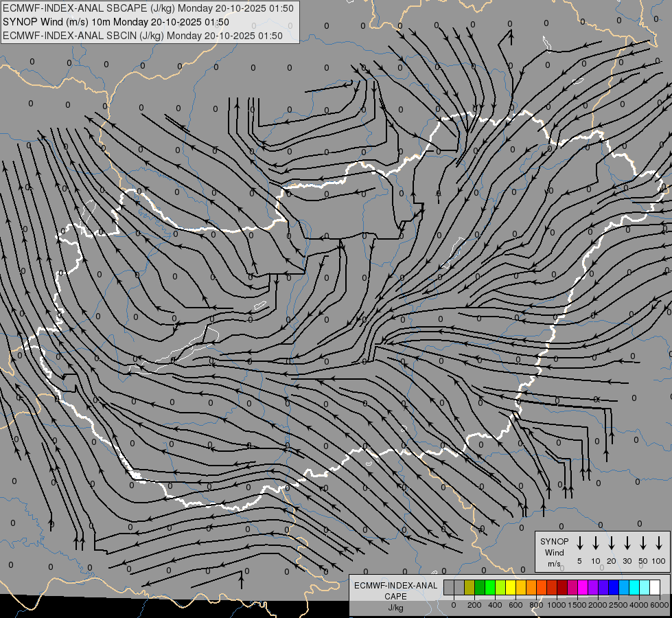Click the 2500 tick label on CAPE scale

click(x=618, y=605)
